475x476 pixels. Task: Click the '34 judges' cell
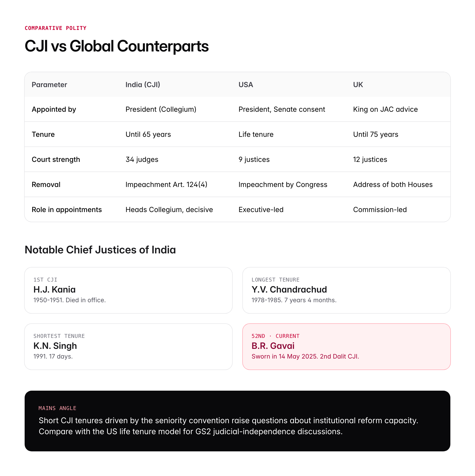142,159
